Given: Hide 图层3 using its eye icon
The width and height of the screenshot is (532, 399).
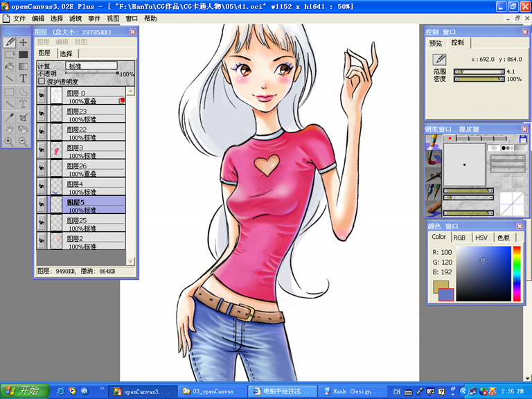Looking at the screenshot, I should pos(42,150).
